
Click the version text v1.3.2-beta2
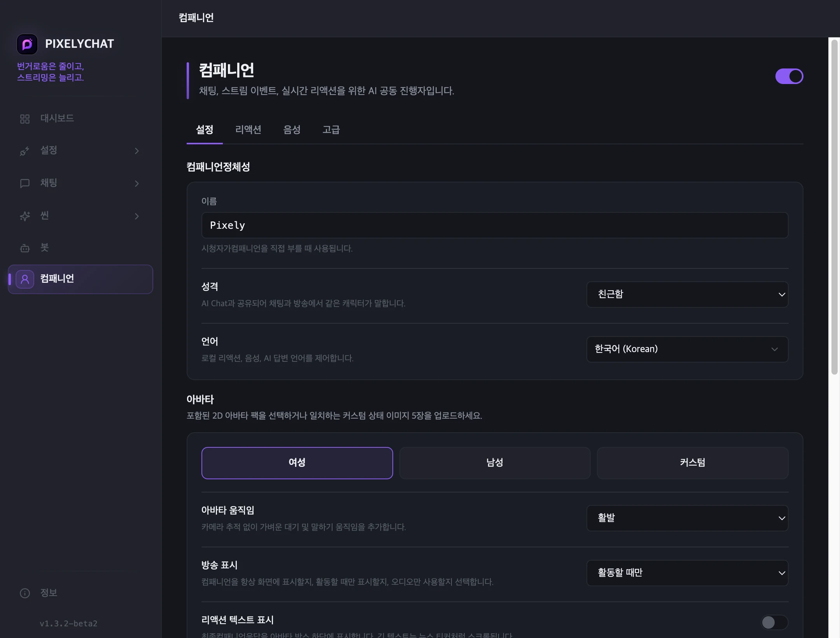pos(68,624)
